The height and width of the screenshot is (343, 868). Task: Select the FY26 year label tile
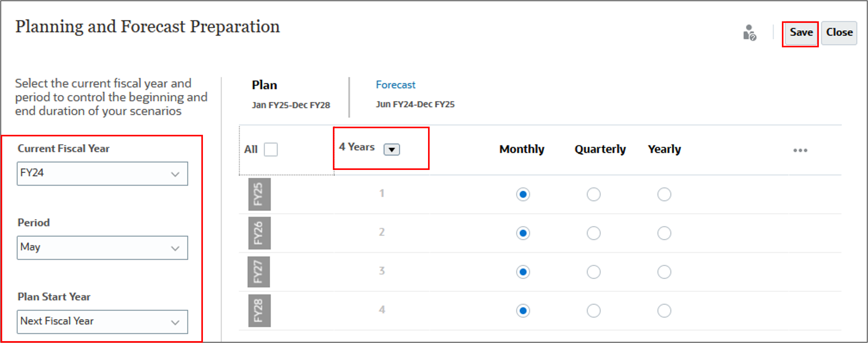[259, 233]
